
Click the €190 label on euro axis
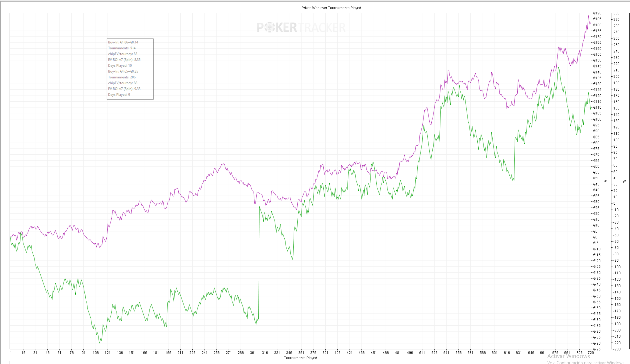pyautogui.click(x=597, y=13)
